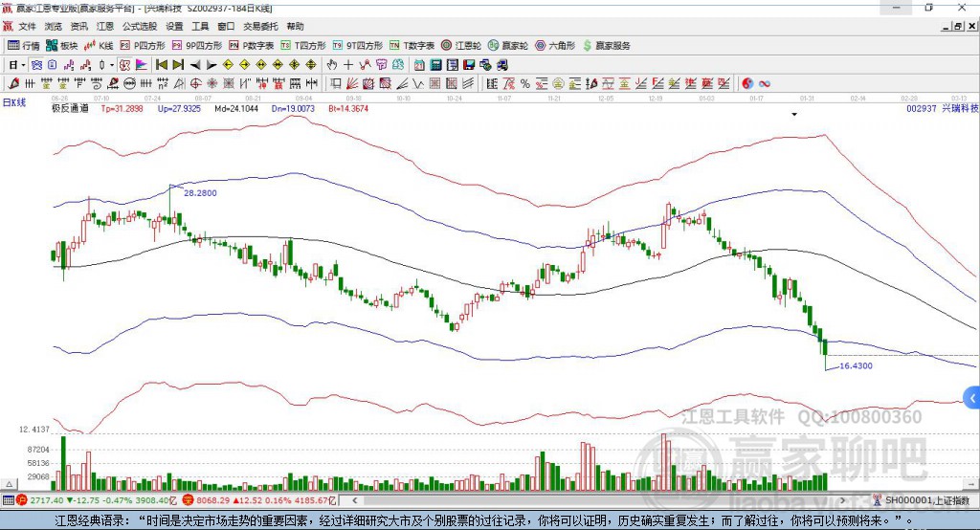Click the 002937 兴瑞科技 stock label
Screen dimensions: 980x530
[943, 108]
